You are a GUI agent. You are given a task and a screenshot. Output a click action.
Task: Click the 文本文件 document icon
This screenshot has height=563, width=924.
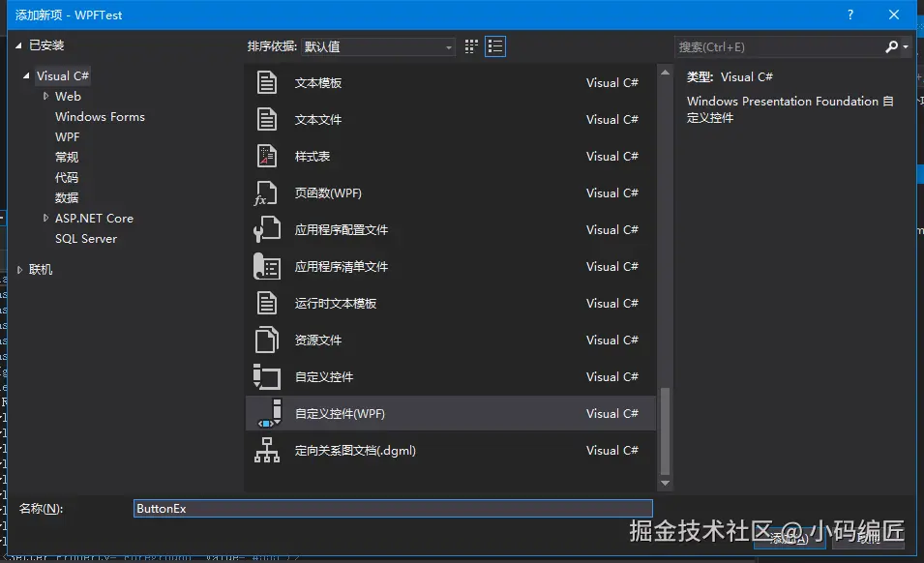pyautogui.click(x=267, y=120)
